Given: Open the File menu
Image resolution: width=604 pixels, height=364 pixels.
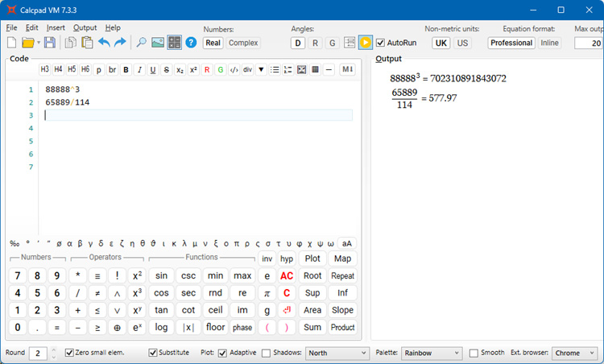Looking at the screenshot, I should [11, 27].
